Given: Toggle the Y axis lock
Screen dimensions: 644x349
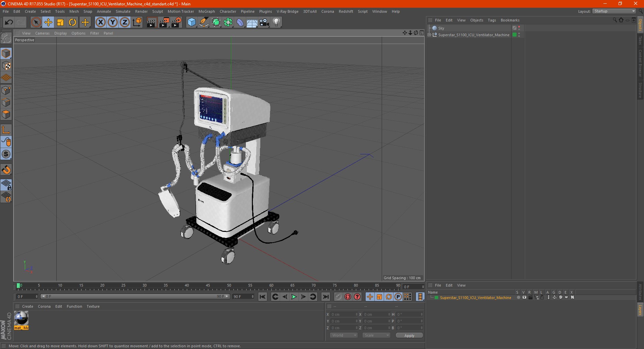Looking at the screenshot, I should point(113,22).
